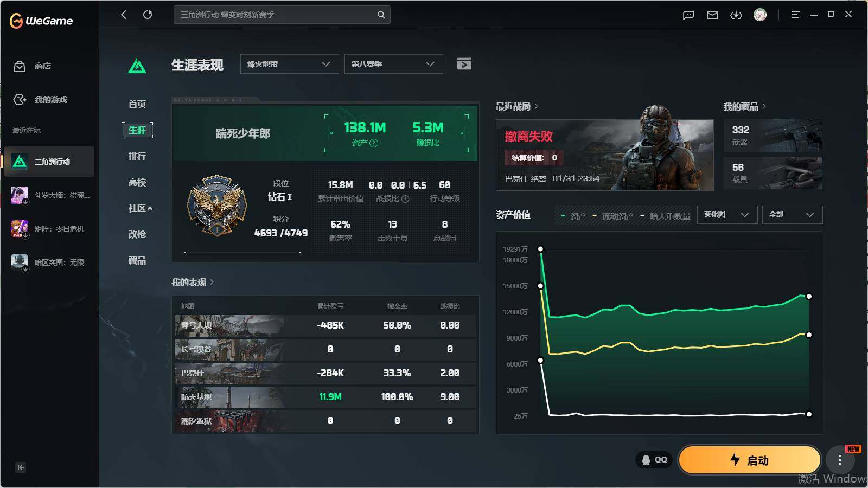868x488 pixels.
Task: Open the 改枪 tab
Action: 137,234
